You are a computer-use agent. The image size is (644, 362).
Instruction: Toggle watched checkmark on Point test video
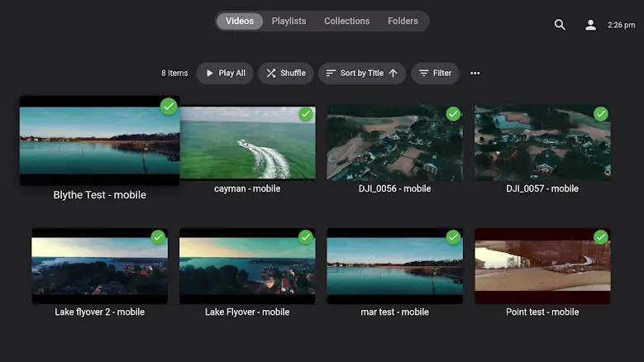[x=601, y=237]
